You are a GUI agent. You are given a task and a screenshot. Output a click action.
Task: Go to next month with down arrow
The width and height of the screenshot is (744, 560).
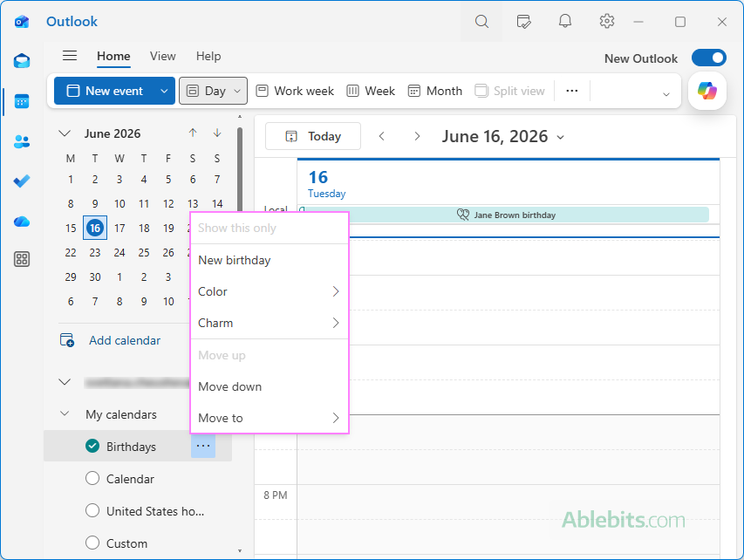click(217, 133)
